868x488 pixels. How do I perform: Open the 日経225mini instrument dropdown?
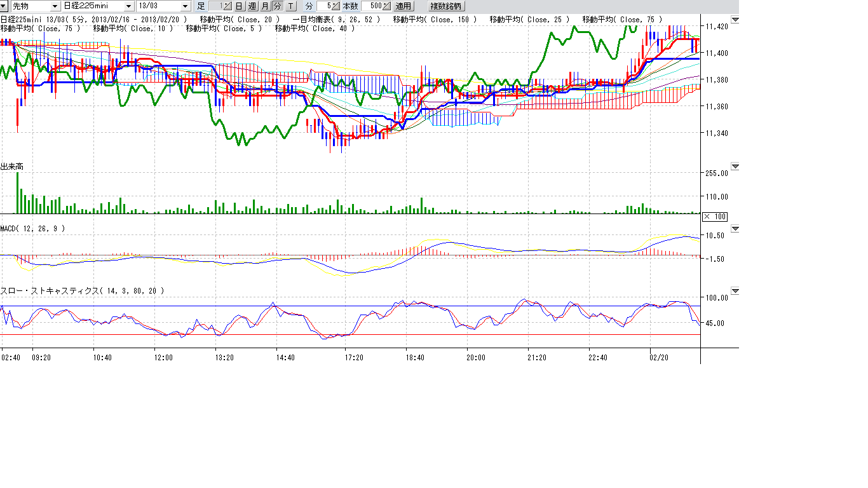[129, 6]
